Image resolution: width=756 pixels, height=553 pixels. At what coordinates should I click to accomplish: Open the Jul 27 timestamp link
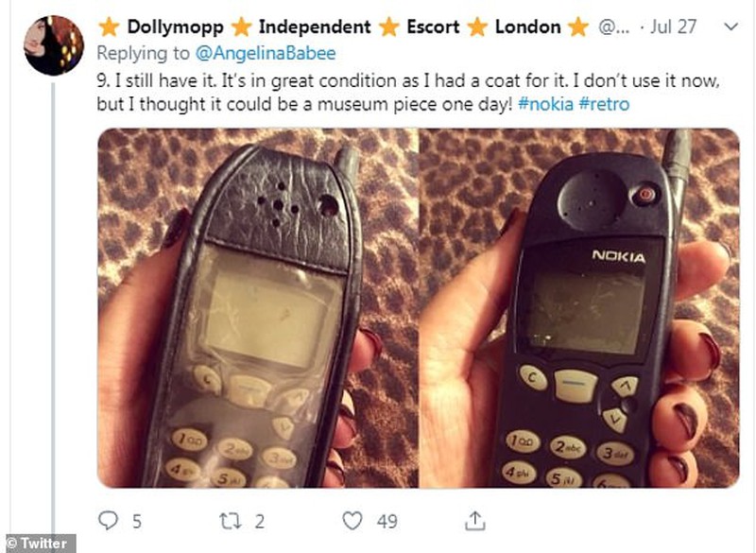(674, 27)
